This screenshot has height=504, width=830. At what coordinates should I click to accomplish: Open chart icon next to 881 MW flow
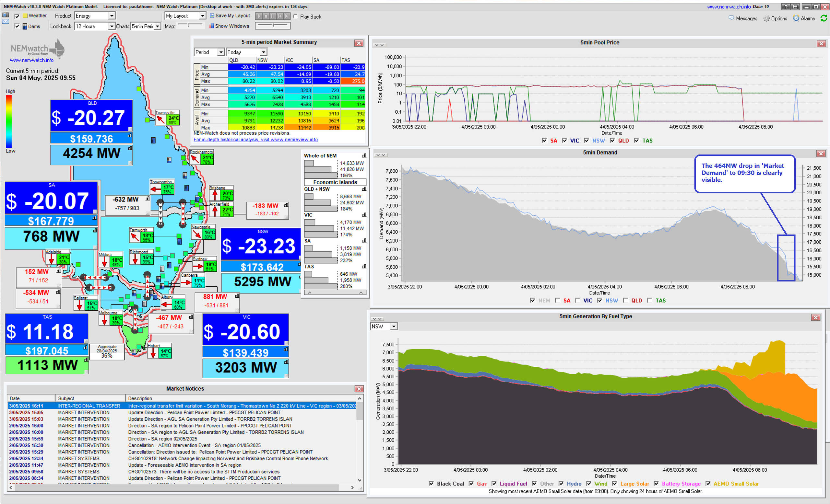pos(237,296)
